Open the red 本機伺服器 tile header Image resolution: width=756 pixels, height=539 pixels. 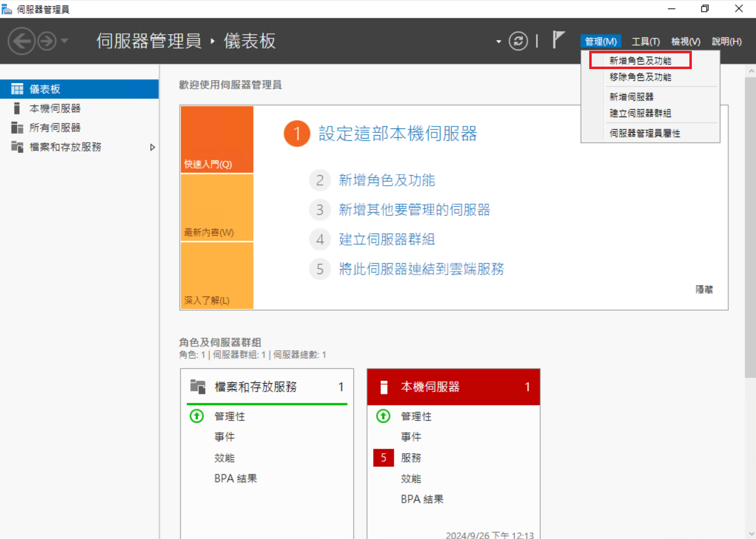pos(454,386)
